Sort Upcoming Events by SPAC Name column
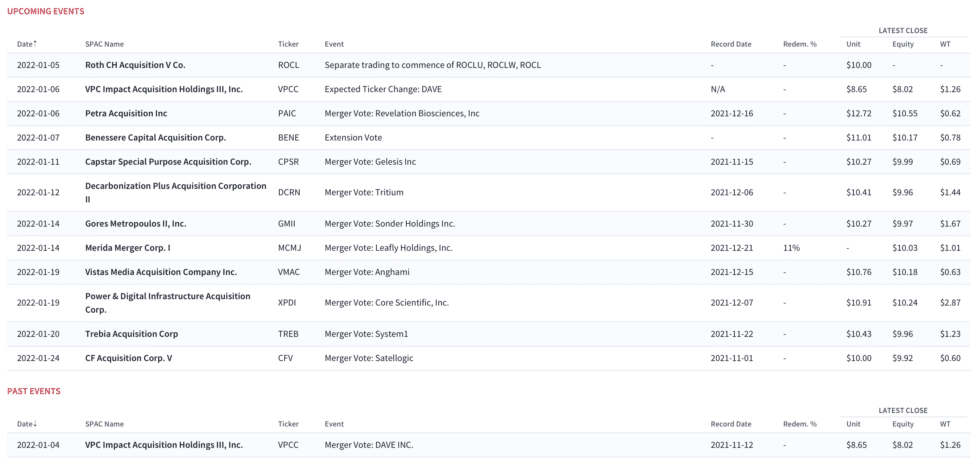 [x=104, y=44]
